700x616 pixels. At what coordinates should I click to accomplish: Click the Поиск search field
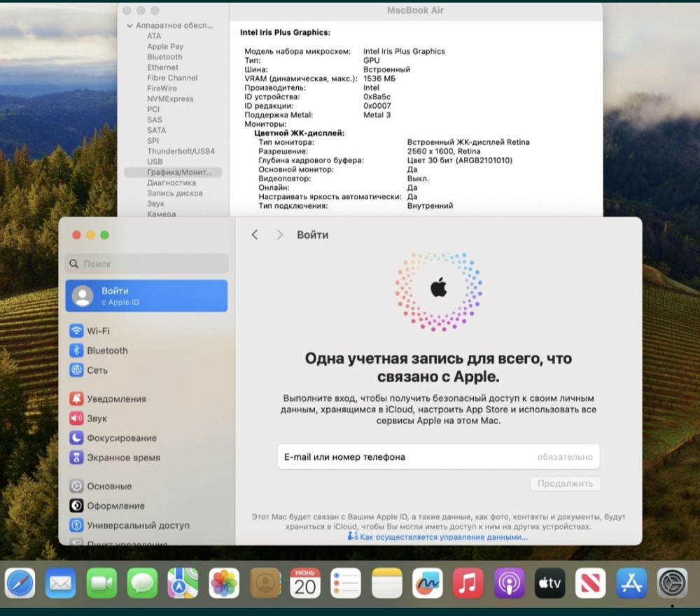[x=146, y=264]
